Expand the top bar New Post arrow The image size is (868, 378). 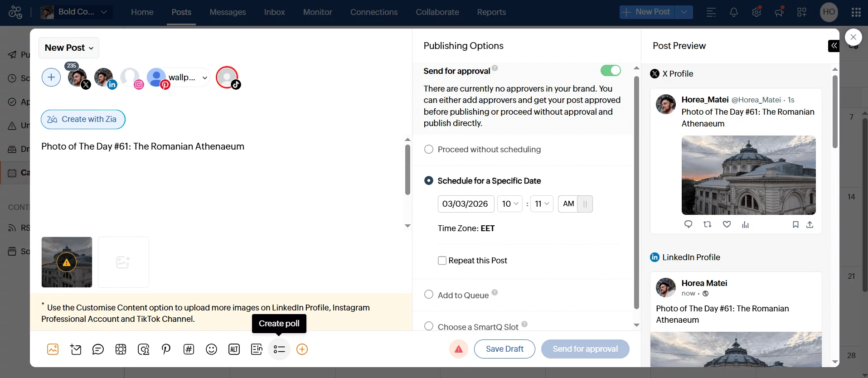pyautogui.click(x=684, y=12)
